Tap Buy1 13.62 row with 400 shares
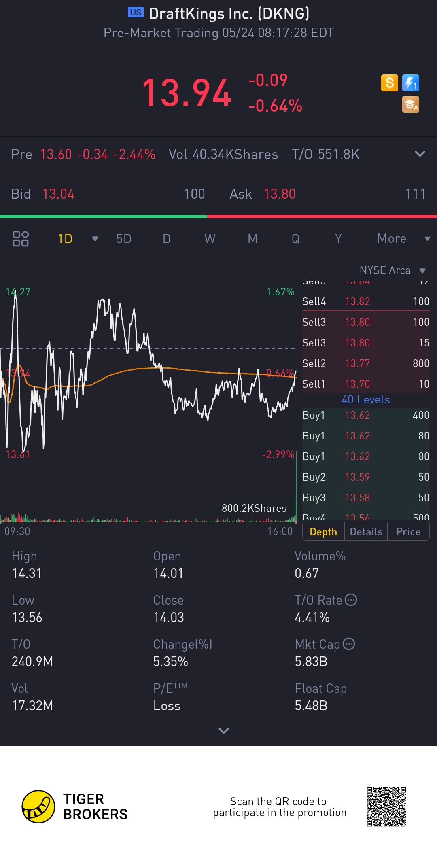The width and height of the screenshot is (437, 868). (366, 415)
